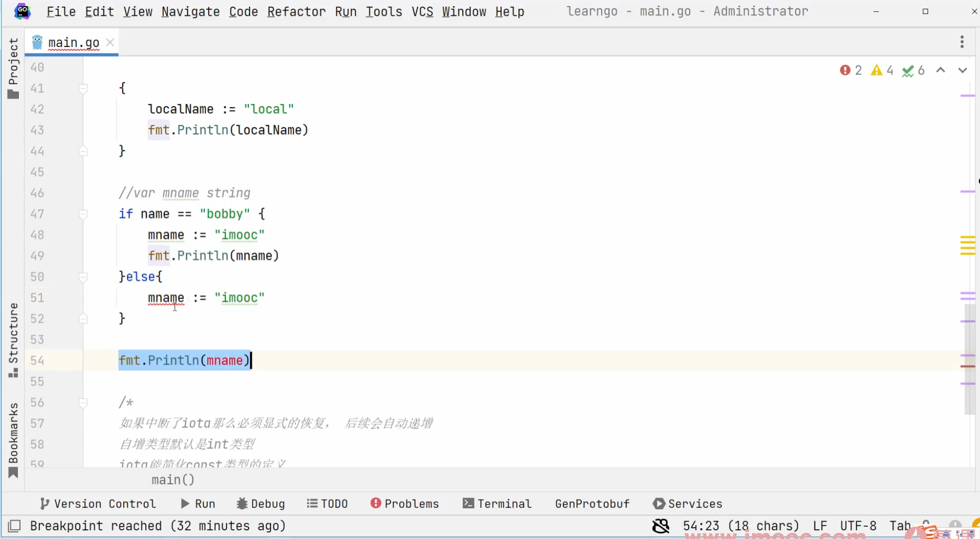Viewport: 980px width, 539px height.
Task: Open the Problems tool window
Action: coord(405,504)
